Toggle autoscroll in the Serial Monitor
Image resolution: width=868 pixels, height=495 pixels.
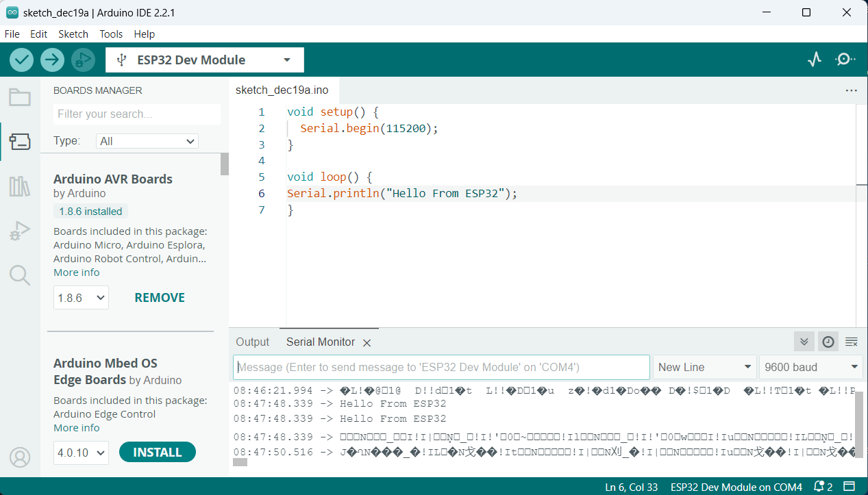click(804, 342)
